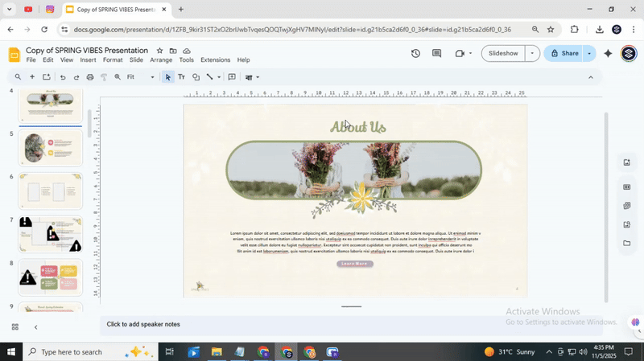Image resolution: width=644 pixels, height=361 pixels.
Task: Toggle grid view at bottom left
Action: coord(14,327)
